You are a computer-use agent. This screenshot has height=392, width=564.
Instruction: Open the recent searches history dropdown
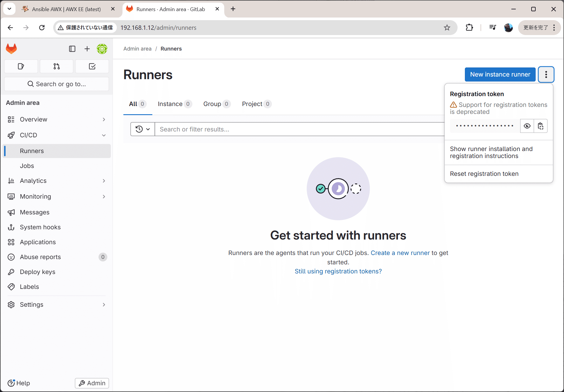click(x=142, y=129)
